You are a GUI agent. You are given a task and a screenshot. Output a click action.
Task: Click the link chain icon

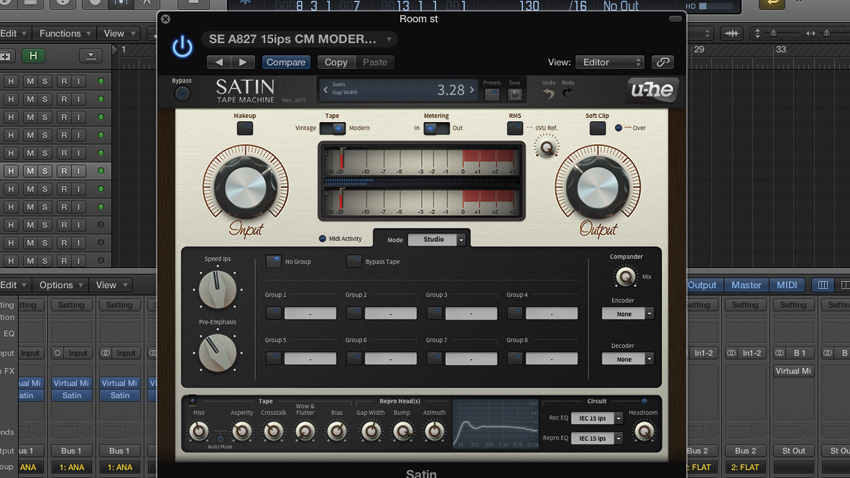coord(662,62)
